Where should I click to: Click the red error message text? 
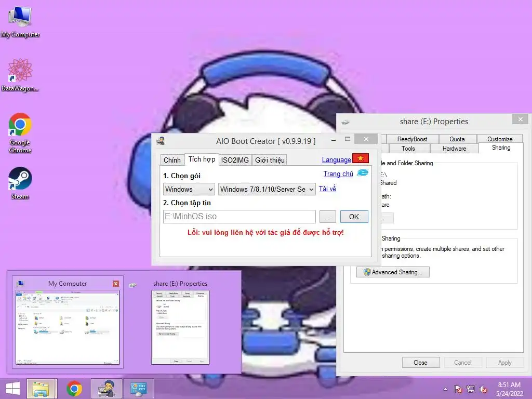point(265,233)
